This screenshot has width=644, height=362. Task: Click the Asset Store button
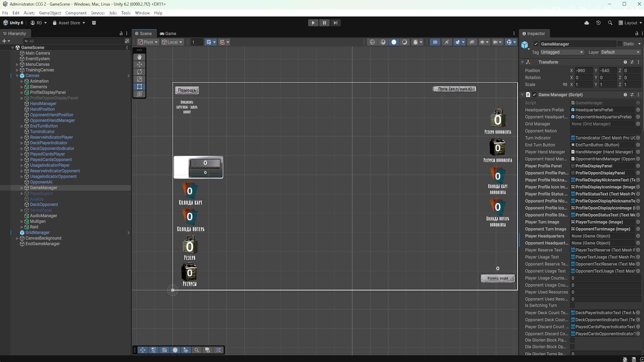(x=69, y=23)
